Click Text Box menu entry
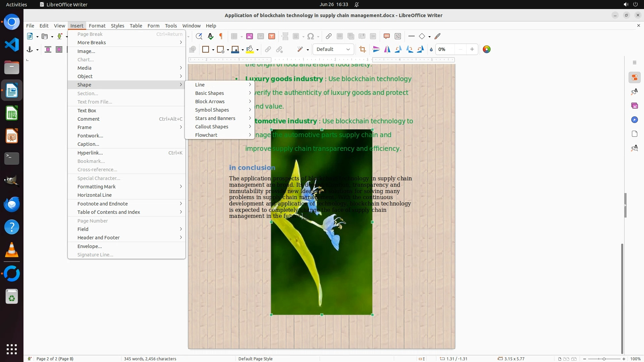Image resolution: width=644 pixels, height=362 pixels. tap(87, 111)
